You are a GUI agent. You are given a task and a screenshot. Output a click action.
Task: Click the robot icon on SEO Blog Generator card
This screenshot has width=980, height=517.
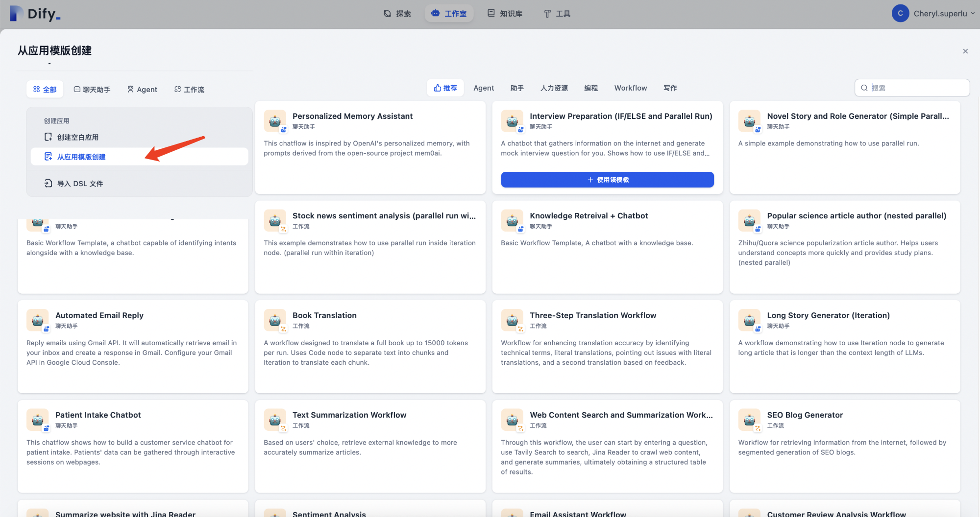click(749, 420)
